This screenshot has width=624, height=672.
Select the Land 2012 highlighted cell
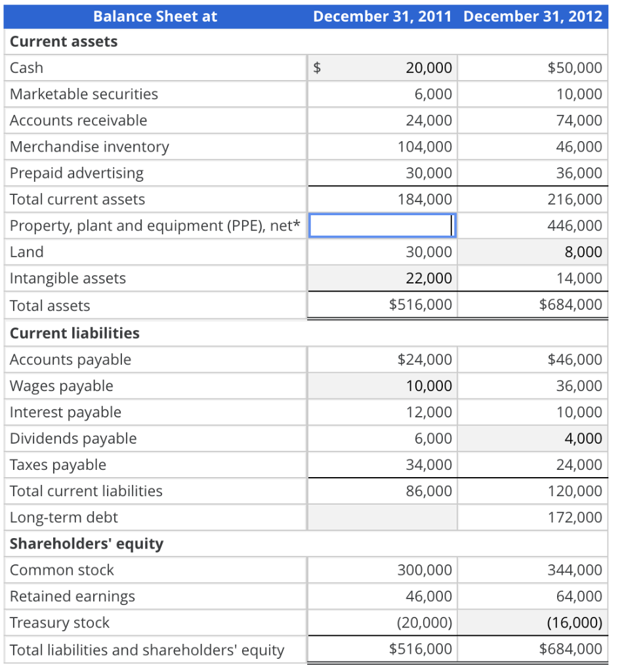tap(533, 251)
